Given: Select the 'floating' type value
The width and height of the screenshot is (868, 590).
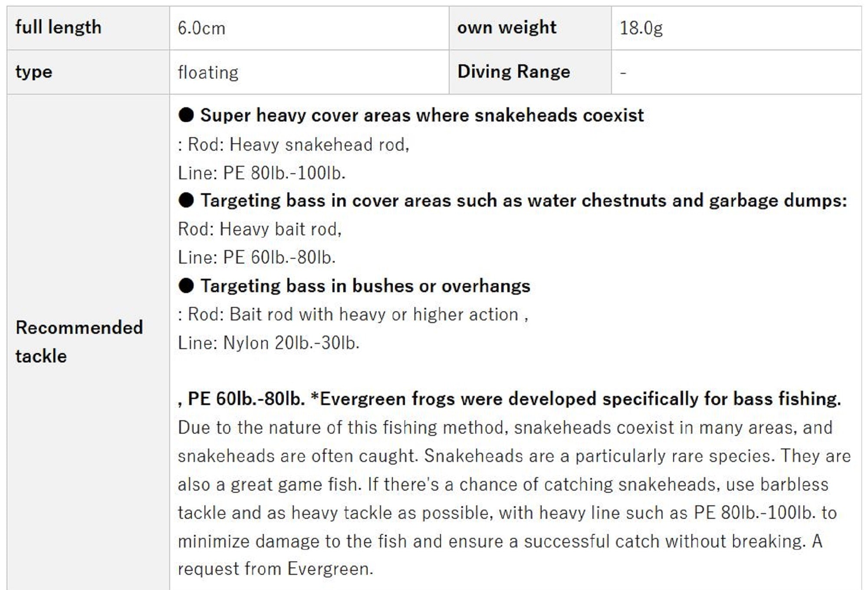Looking at the screenshot, I should pyautogui.click(x=208, y=73).
